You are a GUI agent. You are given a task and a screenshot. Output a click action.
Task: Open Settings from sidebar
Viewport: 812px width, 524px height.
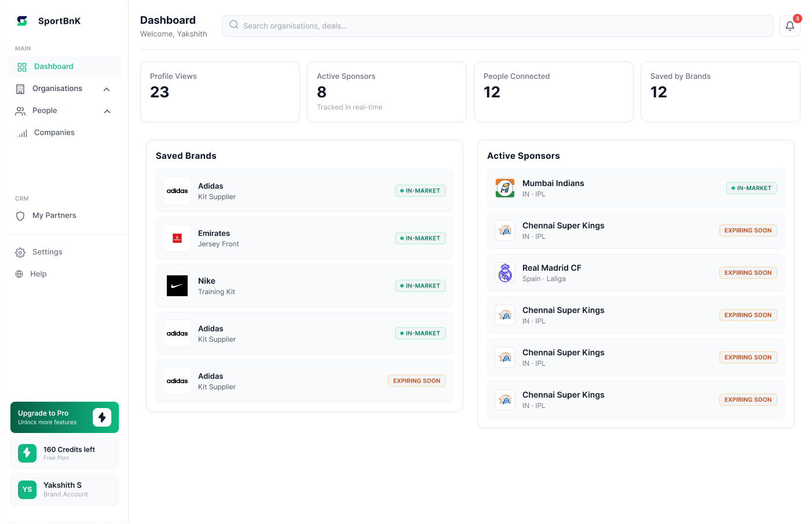point(64,252)
